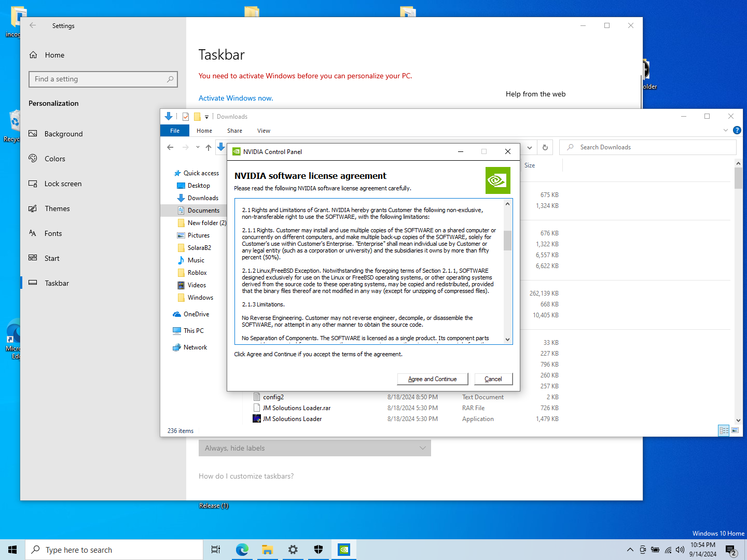Select Desktop in Explorer sidebar

tap(199, 186)
